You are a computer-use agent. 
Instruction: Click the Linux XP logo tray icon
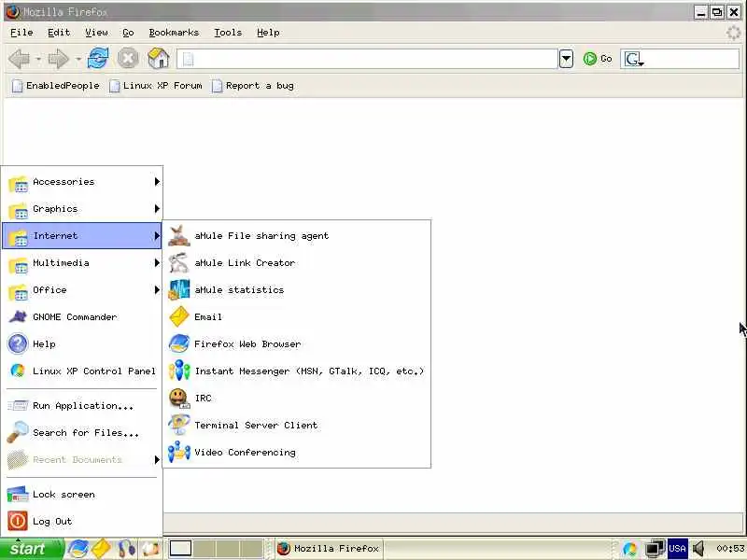[x=629, y=549]
